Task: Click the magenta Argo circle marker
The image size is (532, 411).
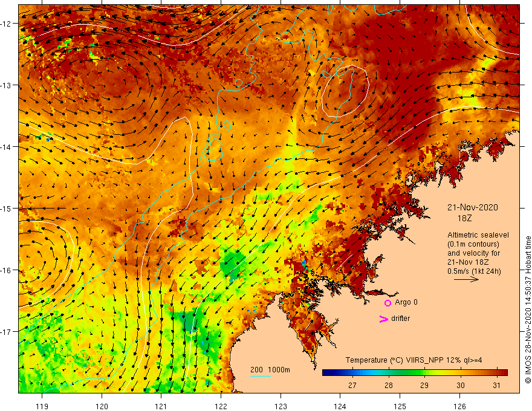Action: (388, 303)
